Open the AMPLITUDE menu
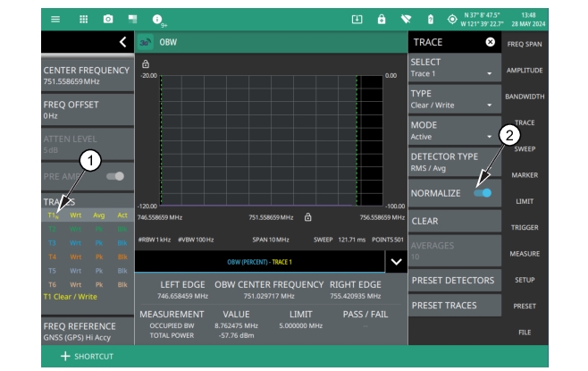 525,70
